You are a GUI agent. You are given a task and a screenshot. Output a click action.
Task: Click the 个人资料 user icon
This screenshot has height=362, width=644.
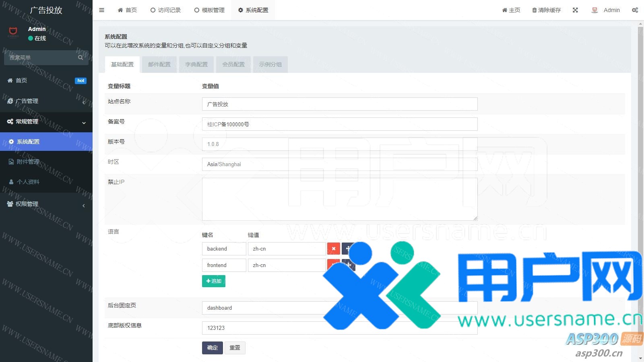[x=11, y=182]
